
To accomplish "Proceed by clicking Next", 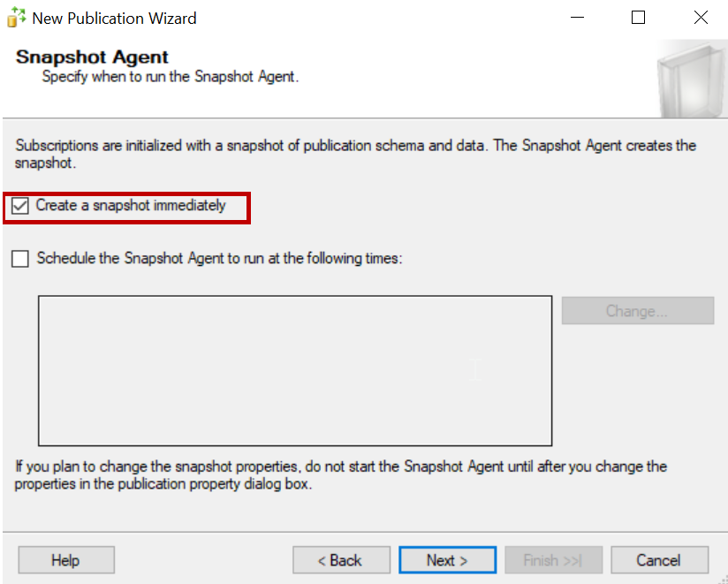I will [x=447, y=560].
